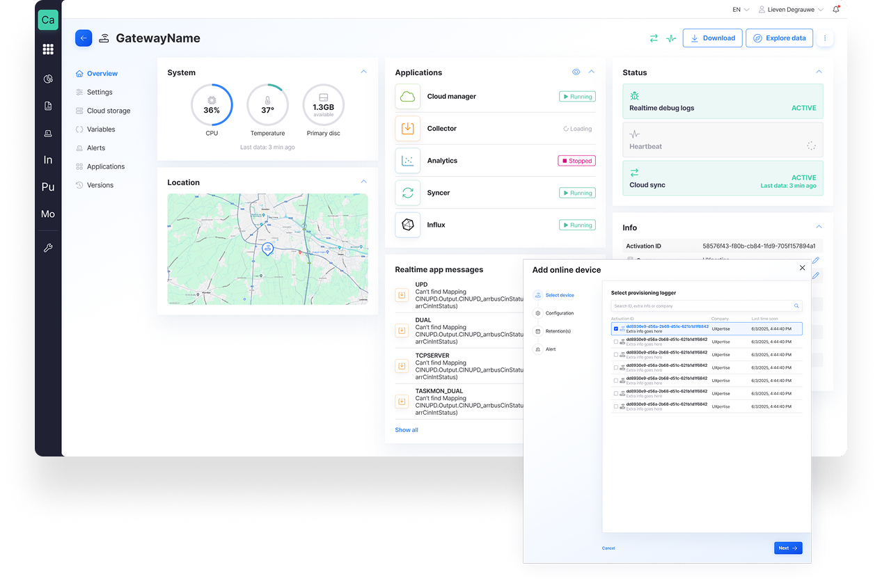Open the siren icon in the dark sidebar
Image resolution: width=882 pixels, height=588 pixels.
click(x=48, y=133)
